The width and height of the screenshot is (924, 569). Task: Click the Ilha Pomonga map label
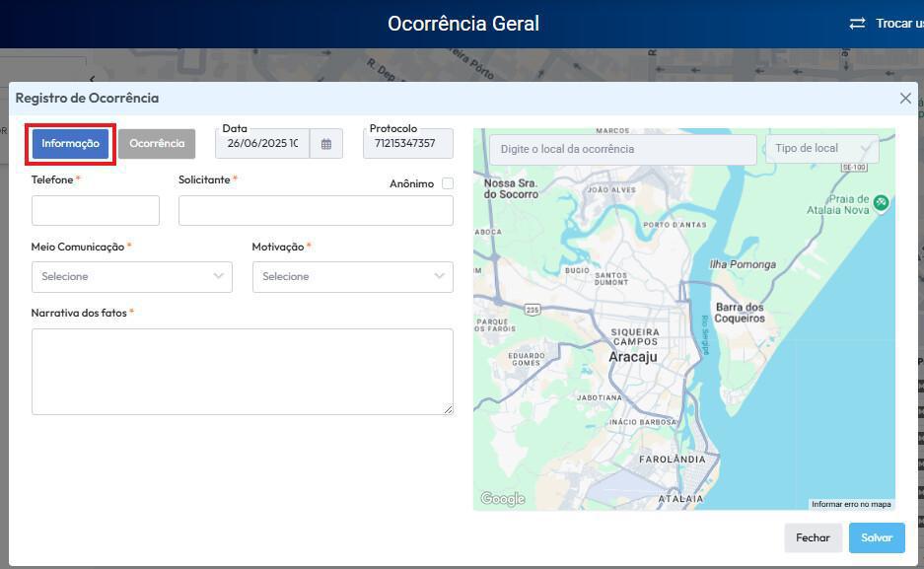pyautogui.click(x=743, y=264)
